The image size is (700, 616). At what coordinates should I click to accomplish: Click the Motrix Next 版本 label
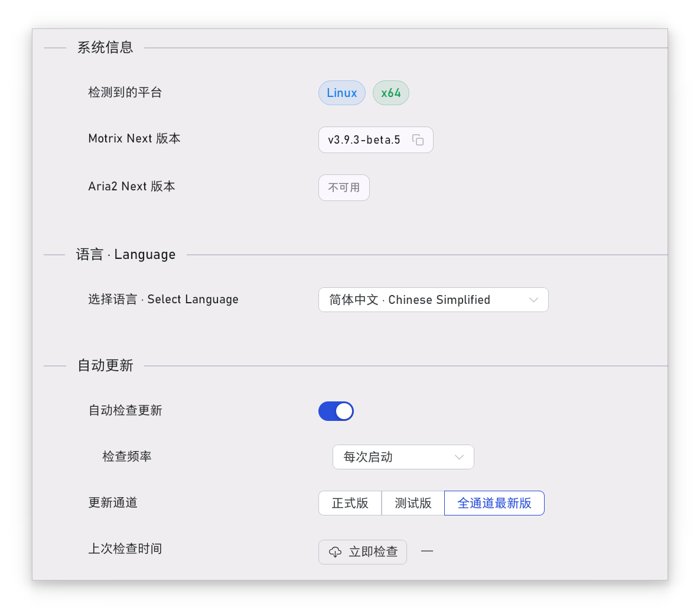[134, 138]
